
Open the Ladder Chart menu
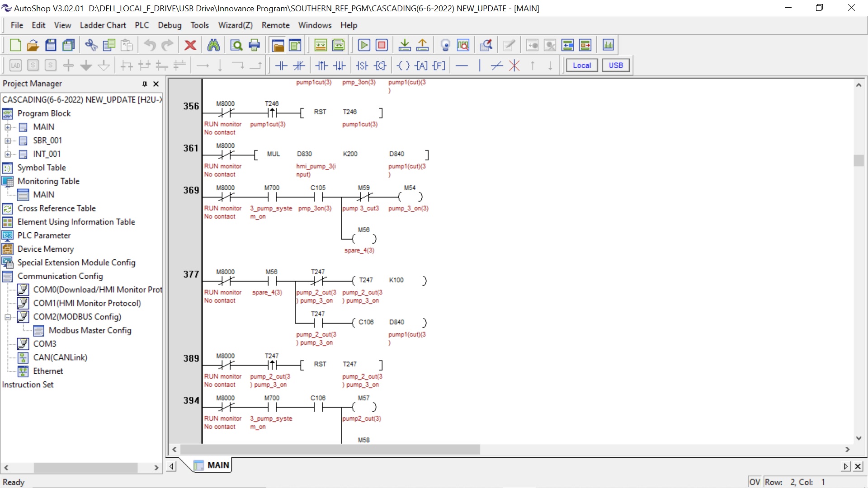[103, 25]
